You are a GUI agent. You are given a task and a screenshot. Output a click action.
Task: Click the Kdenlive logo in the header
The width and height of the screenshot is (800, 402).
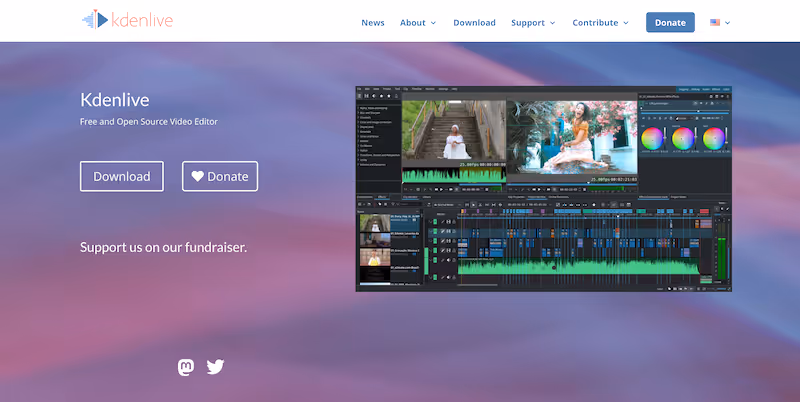[128, 20]
